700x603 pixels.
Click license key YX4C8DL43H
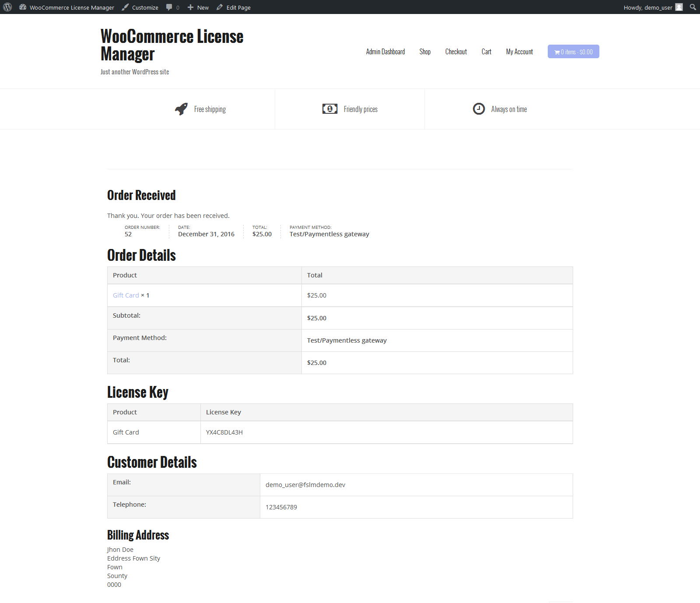tap(224, 432)
